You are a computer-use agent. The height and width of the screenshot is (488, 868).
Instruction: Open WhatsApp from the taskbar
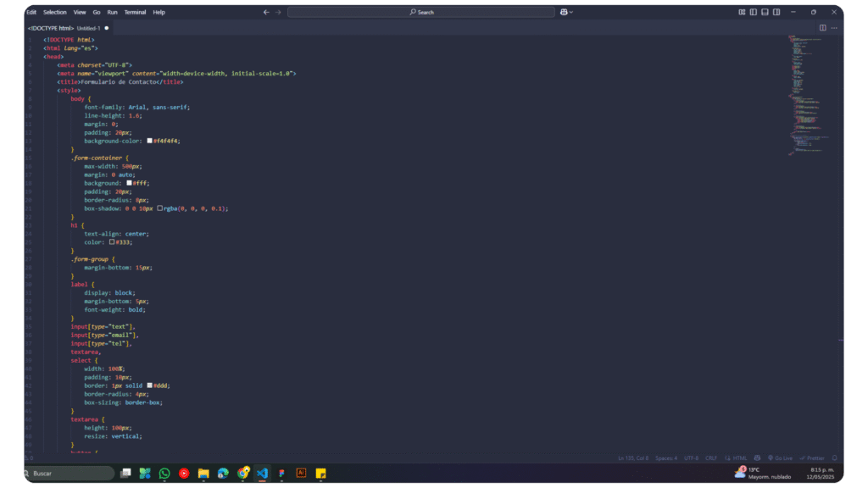click(164, 474)
